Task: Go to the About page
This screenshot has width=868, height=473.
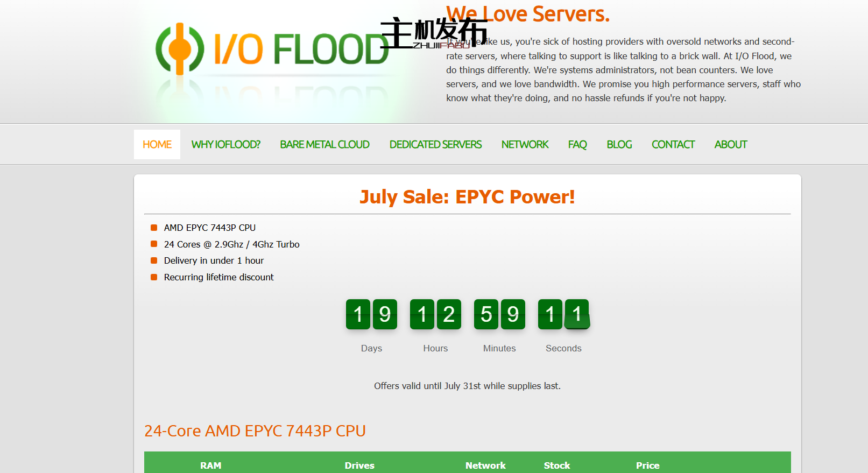Action: (x=730, y=145)
